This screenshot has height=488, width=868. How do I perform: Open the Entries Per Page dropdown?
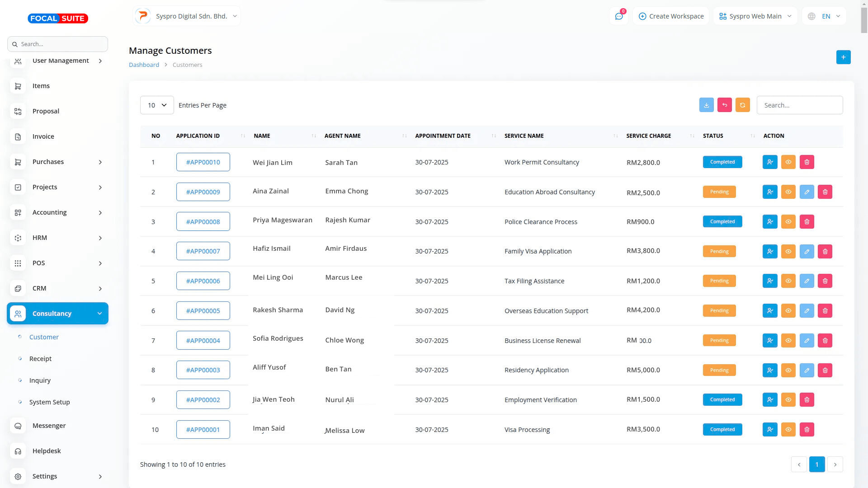(157, 105)
